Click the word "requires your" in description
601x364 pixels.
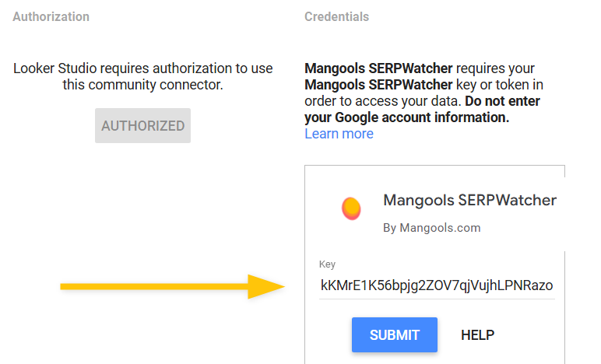495,68
